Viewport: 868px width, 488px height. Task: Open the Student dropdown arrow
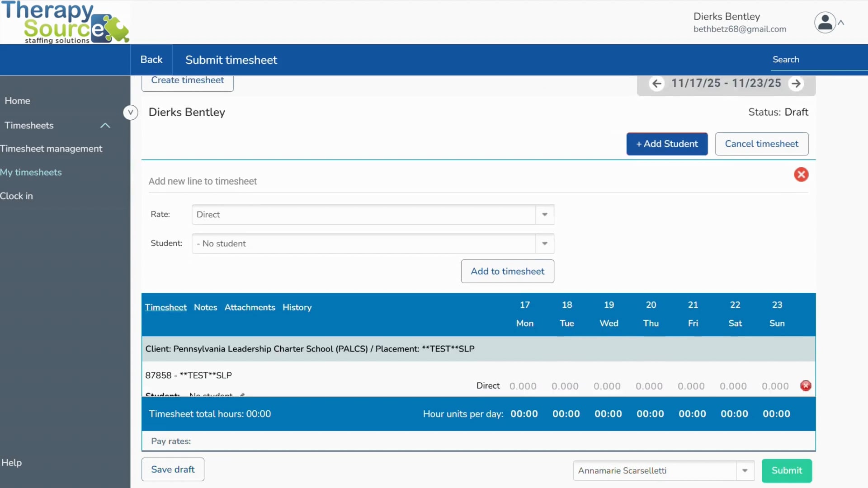[x=545, y=244]
